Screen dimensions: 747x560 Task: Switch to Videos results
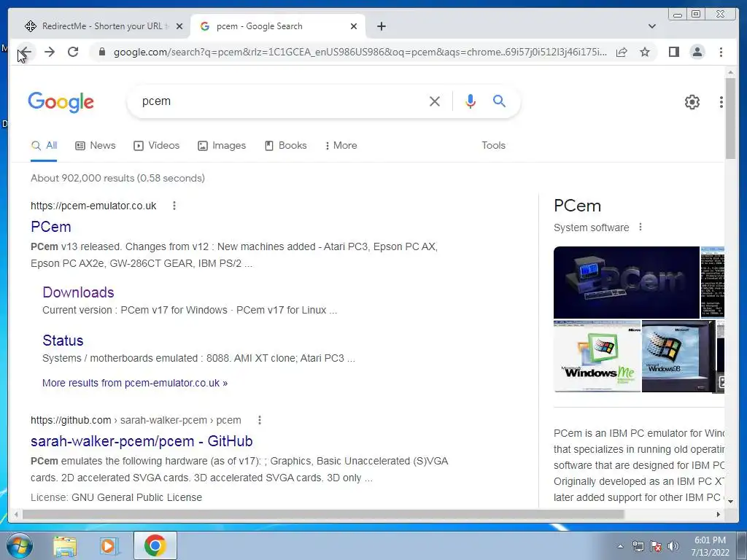click(157, 145)
